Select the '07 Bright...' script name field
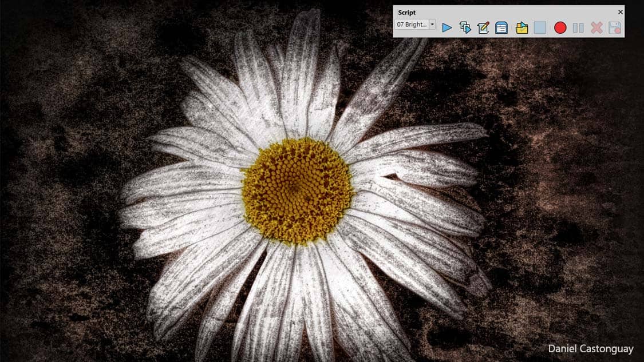The width and height of the screenshot is (644, 362). point(412,25)
